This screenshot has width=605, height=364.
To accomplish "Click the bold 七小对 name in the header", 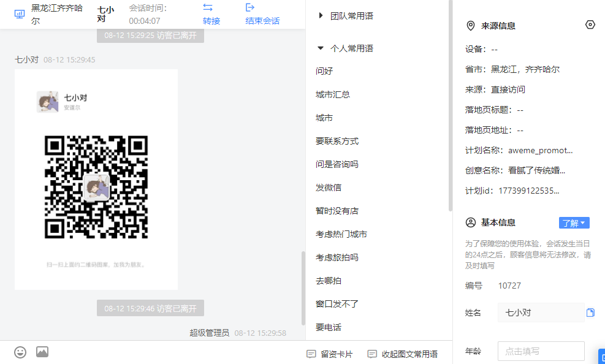I will pyautogui.click(x=105, y=14).
